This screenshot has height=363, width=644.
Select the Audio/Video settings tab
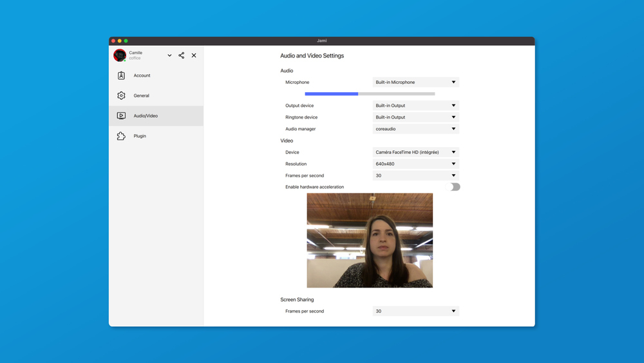click(x=156, y=115)
